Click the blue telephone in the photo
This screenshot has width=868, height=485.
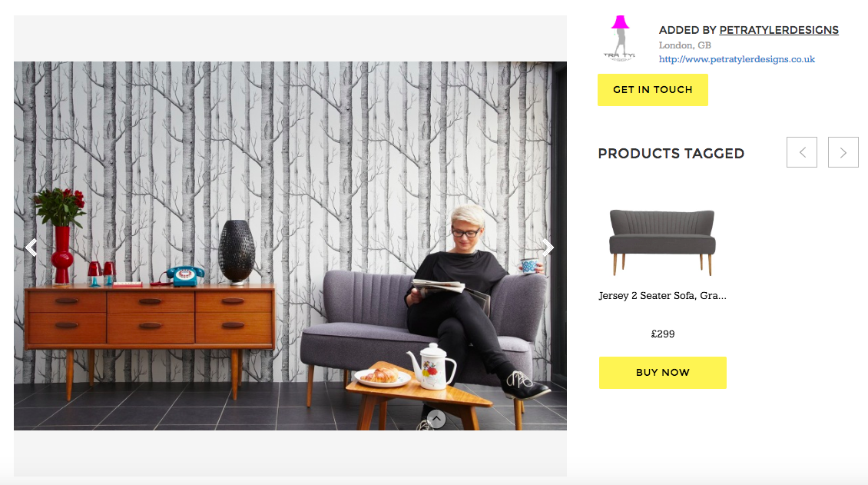(184, 275)
